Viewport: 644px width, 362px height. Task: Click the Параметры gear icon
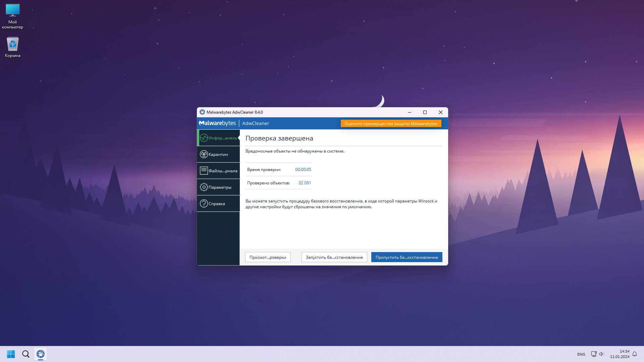tap(204, 187)
